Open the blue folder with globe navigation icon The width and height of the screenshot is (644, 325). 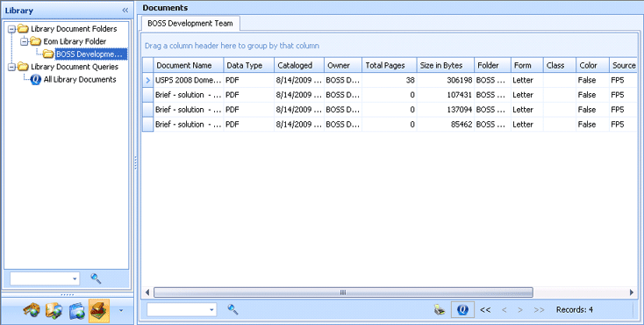pos(77,311)
